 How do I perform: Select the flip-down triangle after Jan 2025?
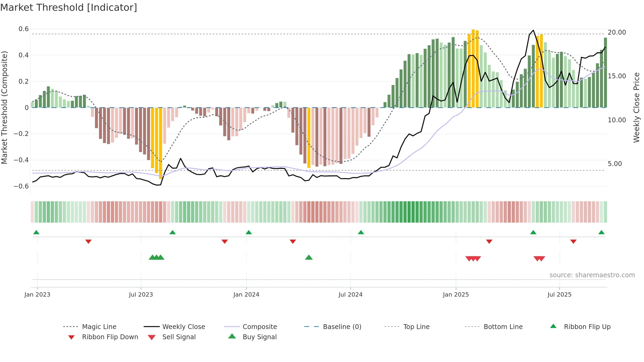click(489, 242)
